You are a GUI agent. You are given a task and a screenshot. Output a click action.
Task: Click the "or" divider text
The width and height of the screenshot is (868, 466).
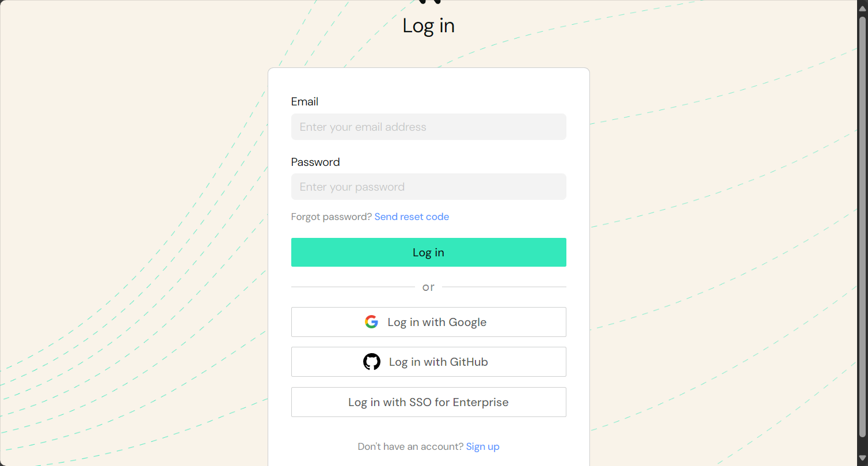click(428, 287)
